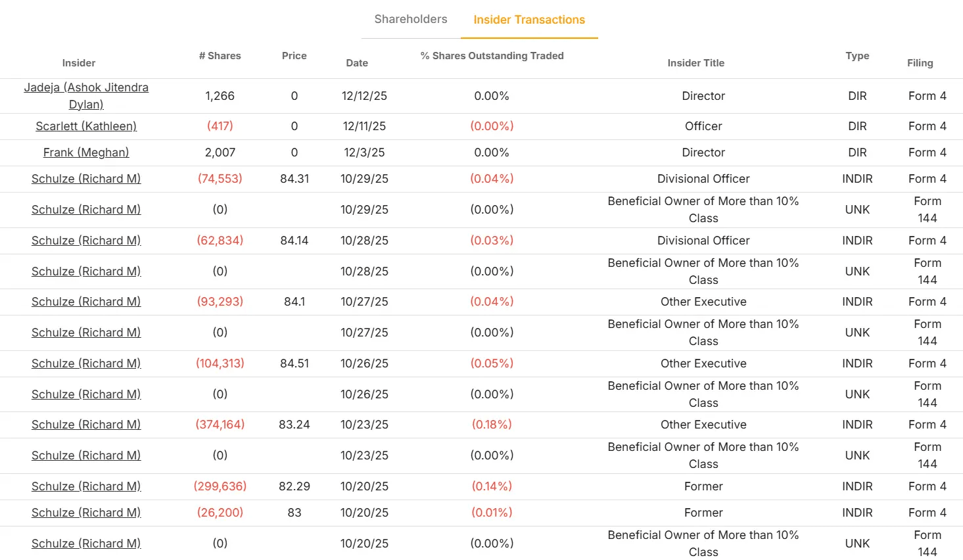963x560 pixels.
Task: Switch to the Shareholders tab
Action: click(x=411, y=20)
